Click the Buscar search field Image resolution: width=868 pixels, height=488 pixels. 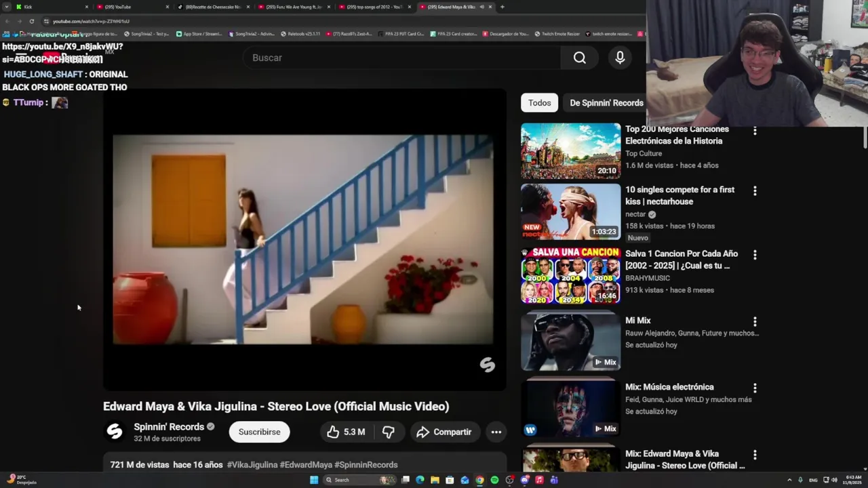click(x=401, y=58)
